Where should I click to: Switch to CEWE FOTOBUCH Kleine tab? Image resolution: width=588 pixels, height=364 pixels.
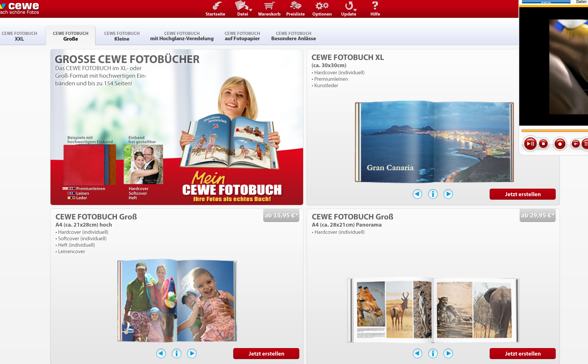[122, 36]
